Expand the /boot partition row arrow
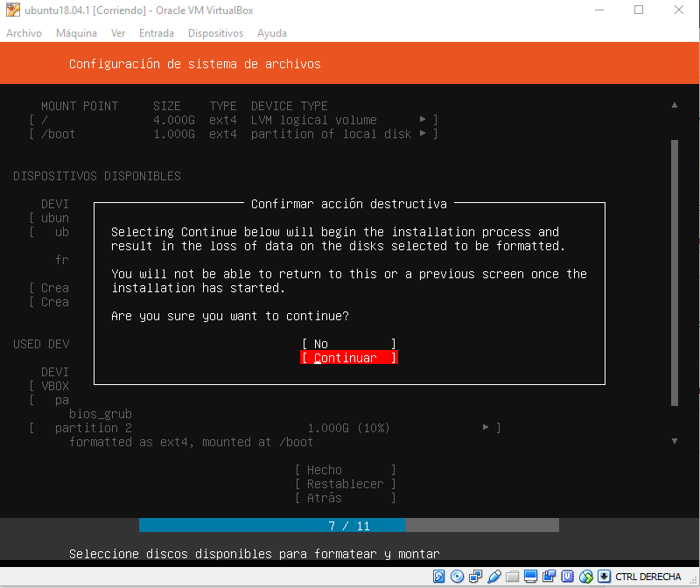 pyautogui.click(x=423, y=134)
